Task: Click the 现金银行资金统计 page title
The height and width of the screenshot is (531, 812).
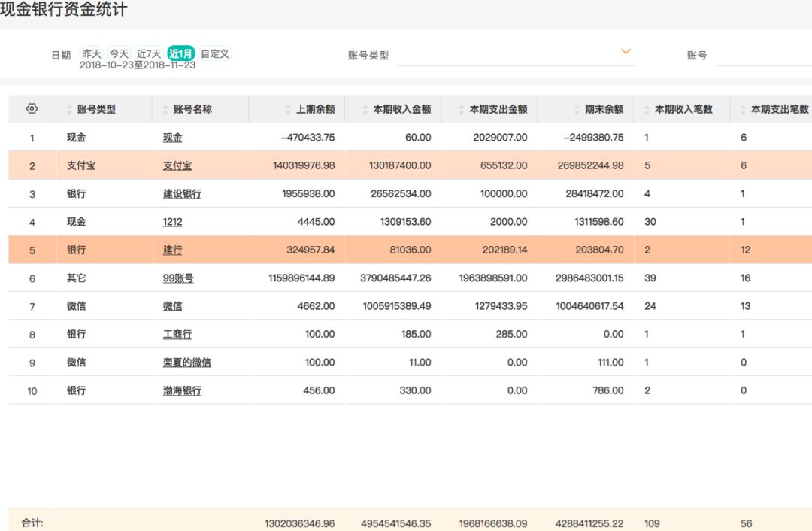Action: tap(64, 9)
